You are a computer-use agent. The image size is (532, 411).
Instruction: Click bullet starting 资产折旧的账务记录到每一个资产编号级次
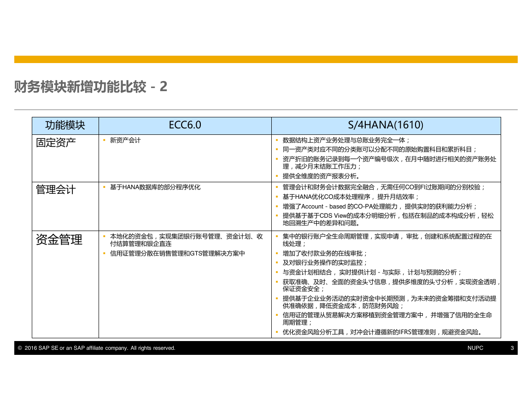point(390,163)
